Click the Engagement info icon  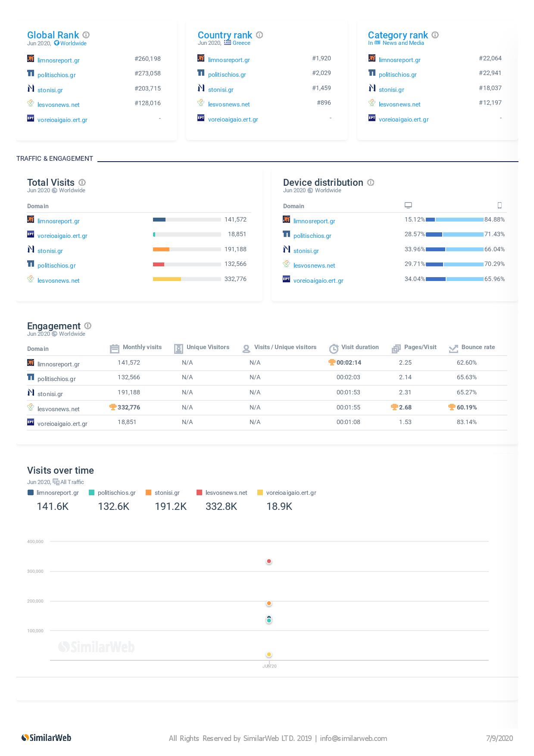coord(88,326)
